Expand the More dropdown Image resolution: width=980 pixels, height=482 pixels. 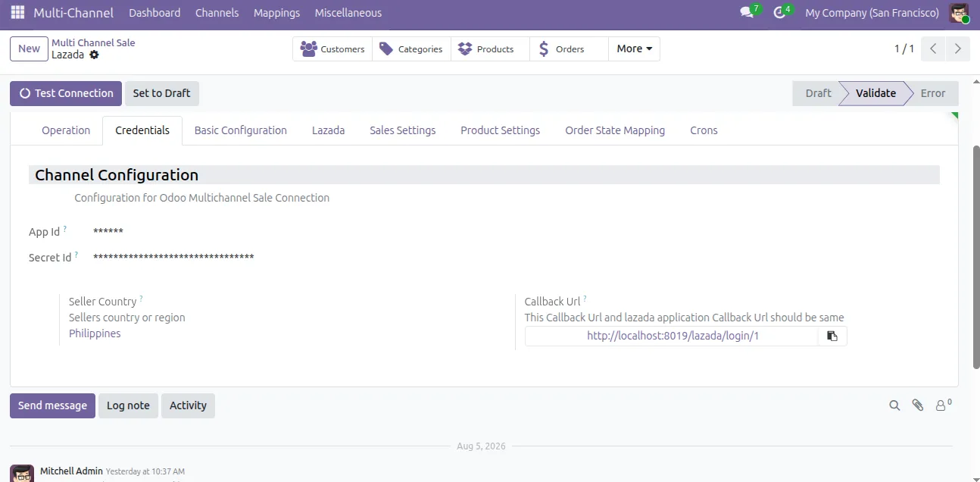coord(634,49)
